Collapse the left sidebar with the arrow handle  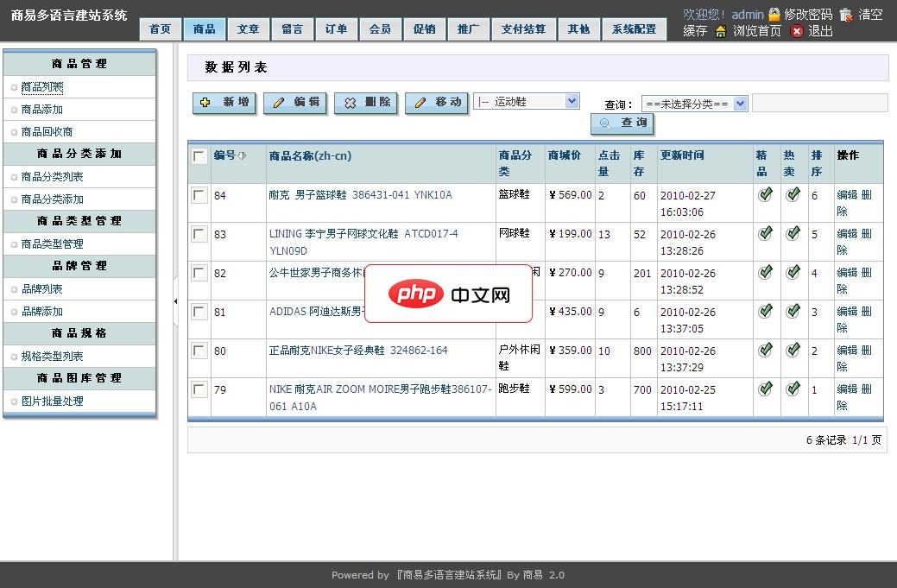click(x=177, y=302)
